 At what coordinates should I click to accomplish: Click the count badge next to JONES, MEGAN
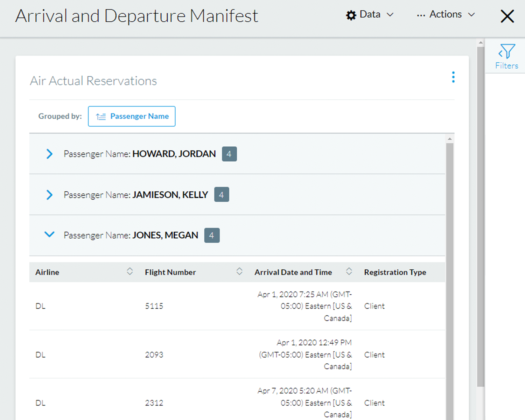tap(212, 235)
